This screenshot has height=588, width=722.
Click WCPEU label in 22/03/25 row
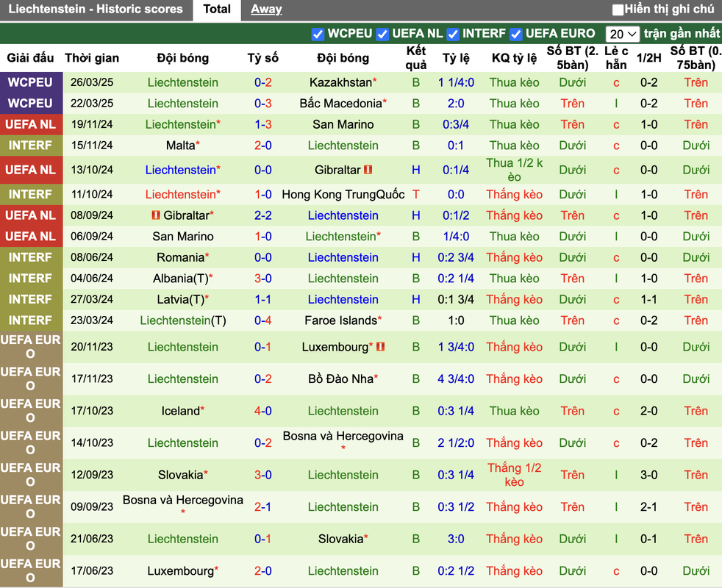pos(30,103)
